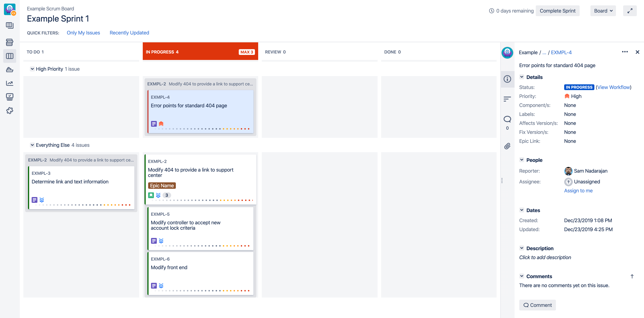644x318 pixels.
Task: Collapse the People section
Action: tap(522, 160)
